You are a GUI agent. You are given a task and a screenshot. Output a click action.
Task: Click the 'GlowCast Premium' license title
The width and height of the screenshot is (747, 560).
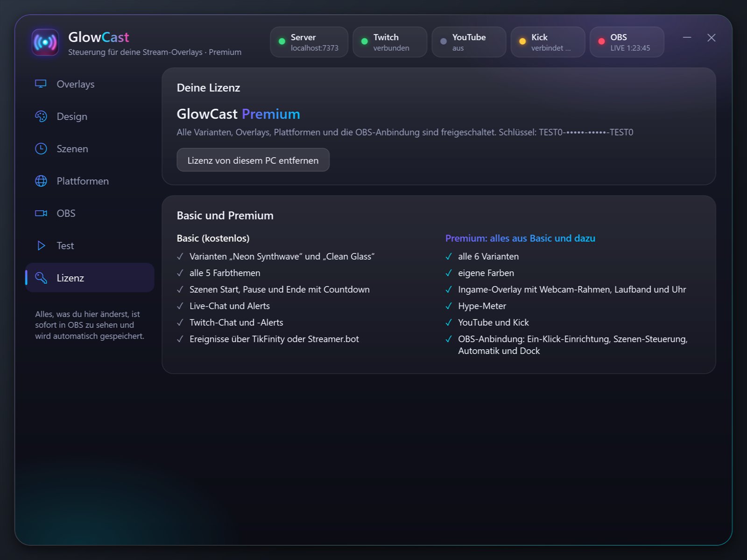click(239, 114)
